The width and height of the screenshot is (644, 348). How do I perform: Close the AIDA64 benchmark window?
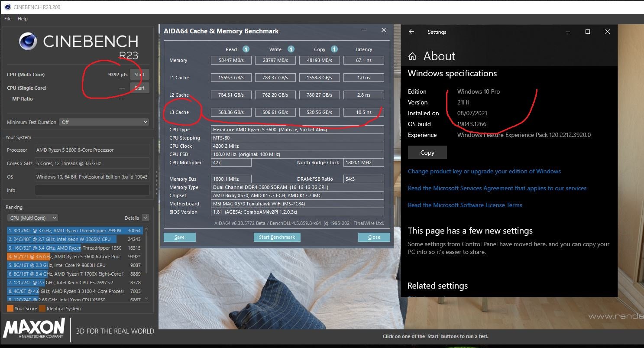click(383, 30)
